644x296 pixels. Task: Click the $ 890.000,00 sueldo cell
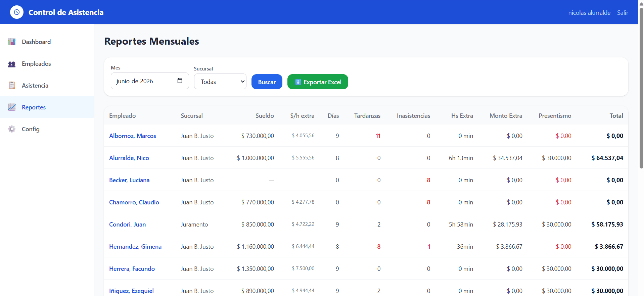(x=258, y=291)
